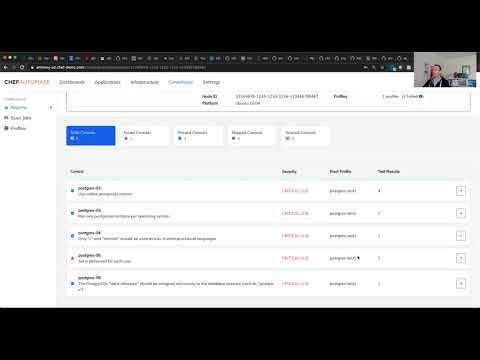Click the icon in Total Controls card
This screenshot has width=480, height=360.
72,138
